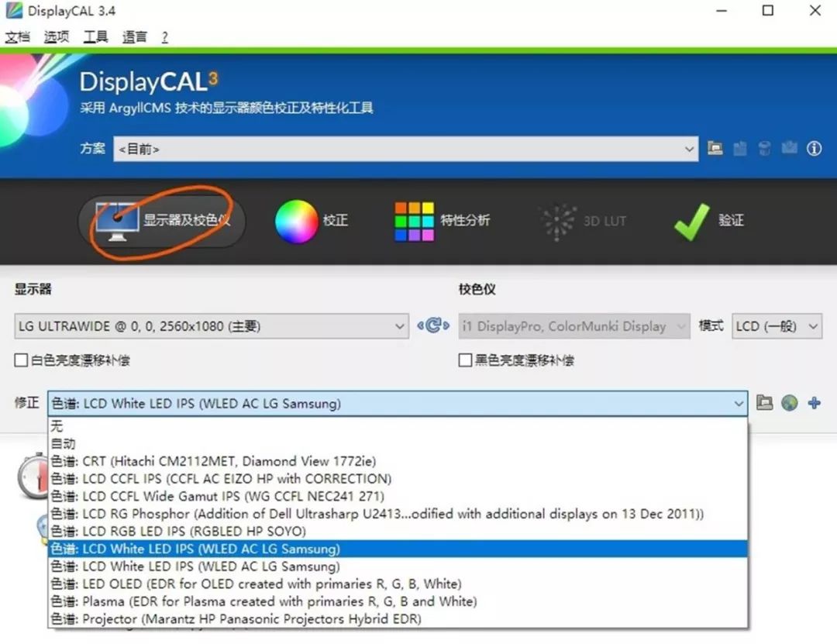Open the DisplayCAL information icon
This screenshot has height=644, width=837.
(x=815, y=148)
